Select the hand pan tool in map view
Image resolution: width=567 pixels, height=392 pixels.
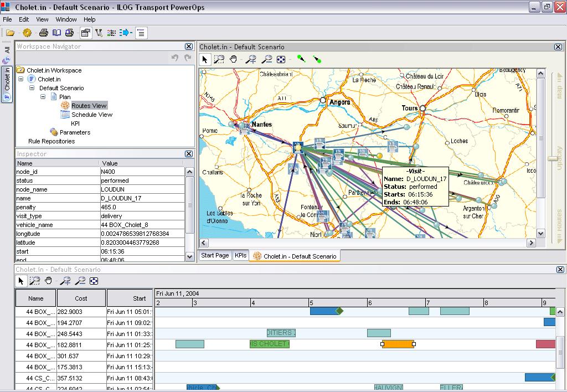[234, 59]
